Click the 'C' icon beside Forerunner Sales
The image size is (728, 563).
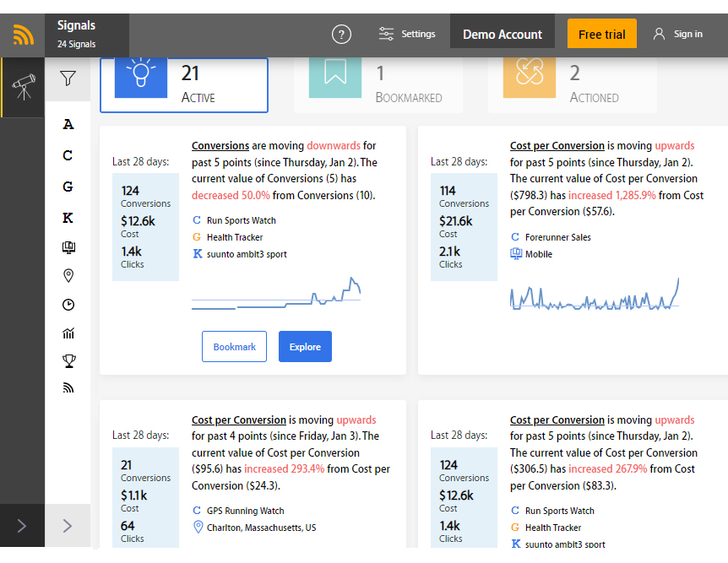(x=515, y=236)
